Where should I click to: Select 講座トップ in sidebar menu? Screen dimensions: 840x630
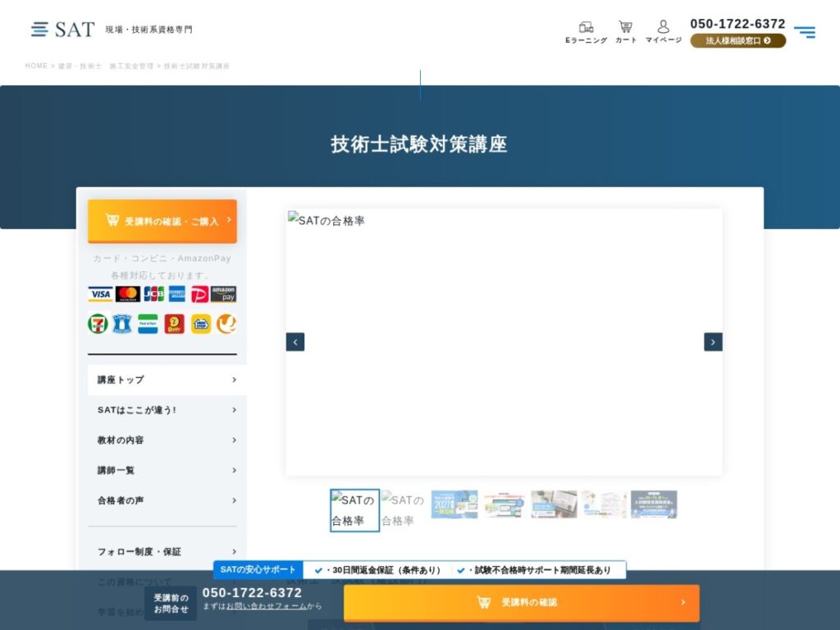click(x=167, y=380)
